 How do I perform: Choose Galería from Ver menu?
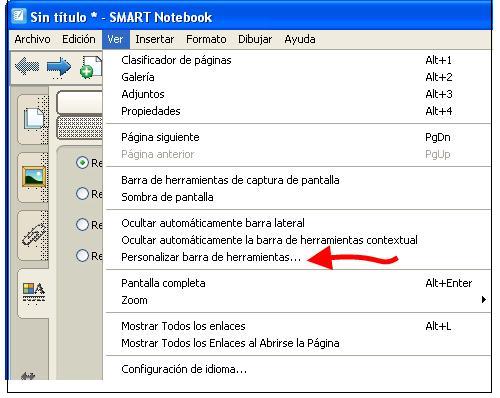[x=298, y=77]
